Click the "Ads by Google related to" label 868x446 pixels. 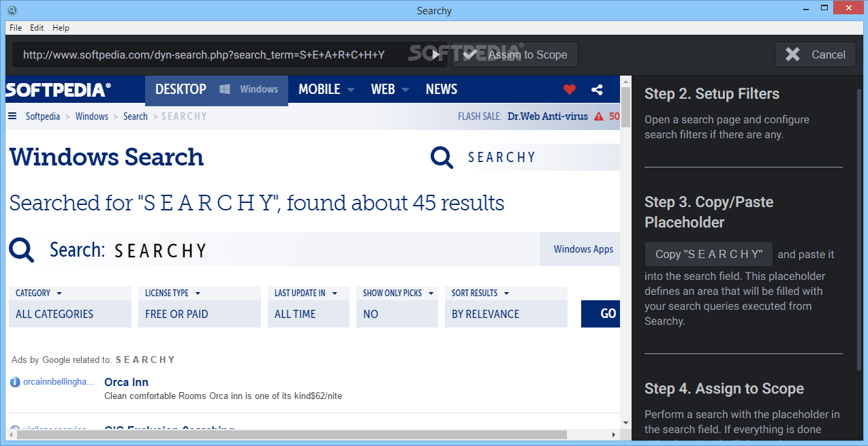(62, 360)
